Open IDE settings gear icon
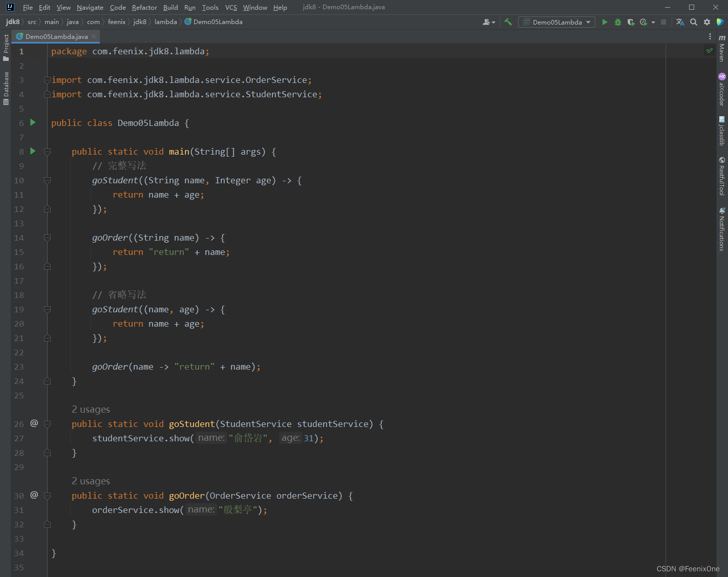 coord(707,22)
